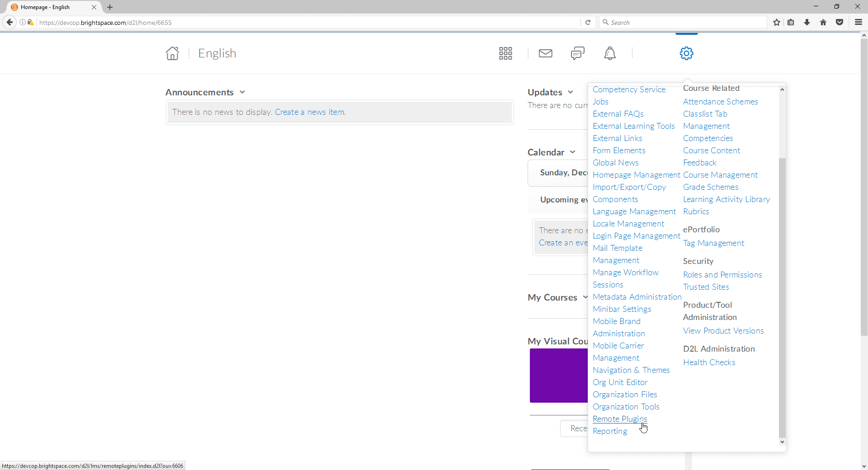Open the Firefox downloads icon
The image size is (868, 470).
807,22
